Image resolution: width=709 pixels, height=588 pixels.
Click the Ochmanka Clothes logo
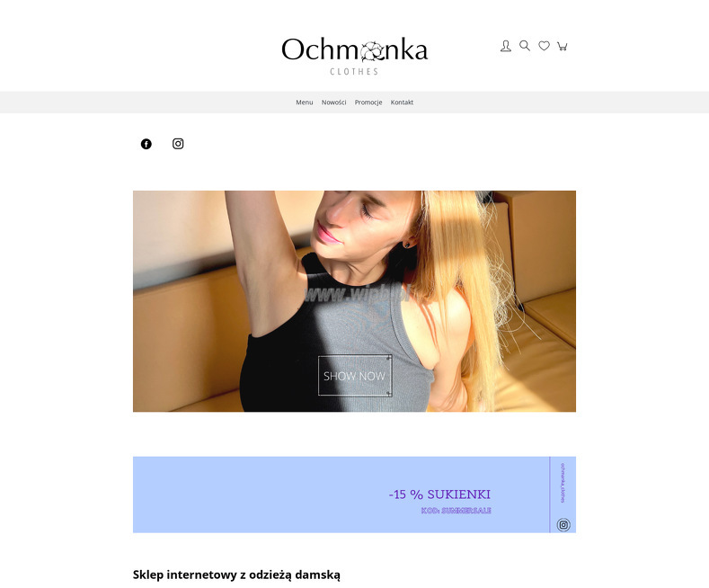(x=354, y=56)
